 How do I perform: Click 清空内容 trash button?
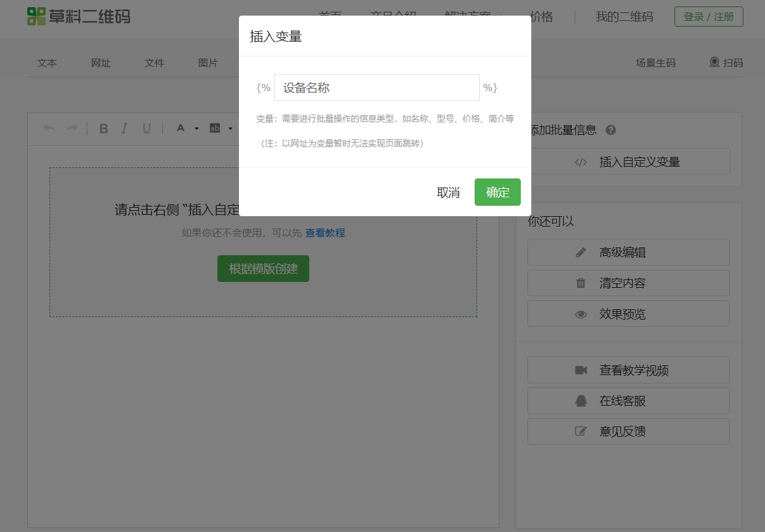pyautogui.click(x=628, y=283)
